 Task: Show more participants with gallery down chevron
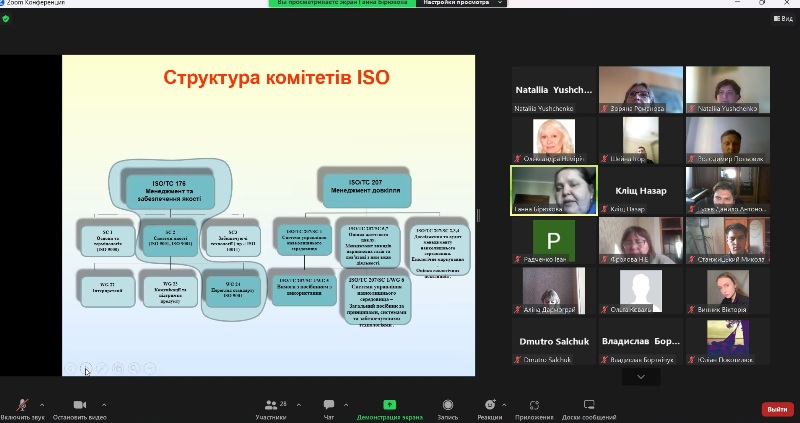click(x=641, y=377)
